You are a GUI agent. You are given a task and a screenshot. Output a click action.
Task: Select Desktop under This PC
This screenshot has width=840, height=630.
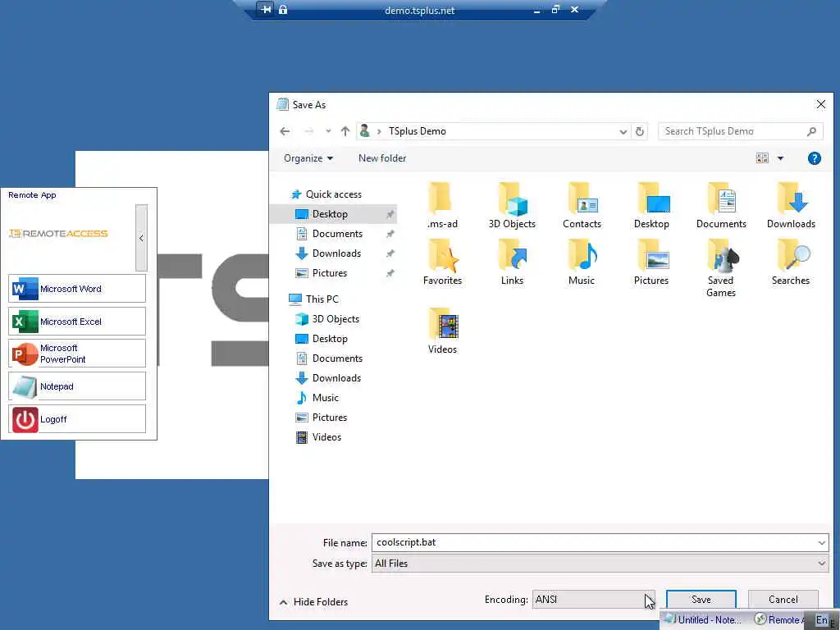tap(330, 339)
